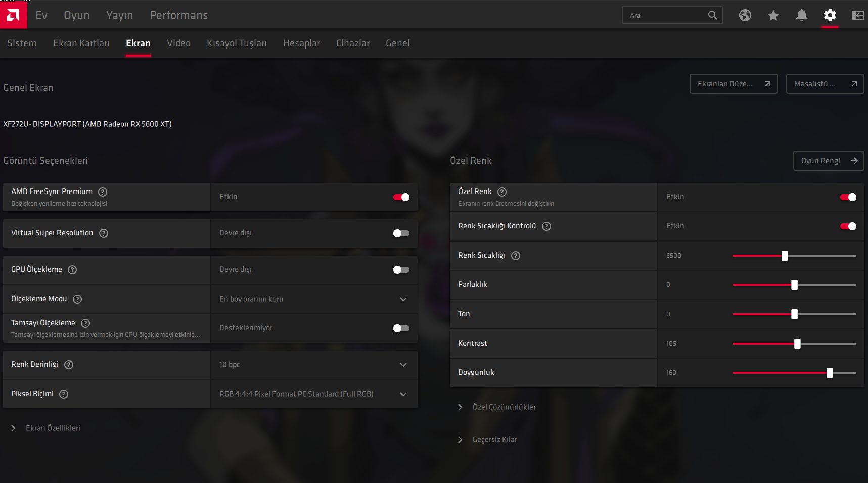Screen dimensions: 868x483
Task: Click the Doygunluk value 160
Action: [x=671, y=373]
